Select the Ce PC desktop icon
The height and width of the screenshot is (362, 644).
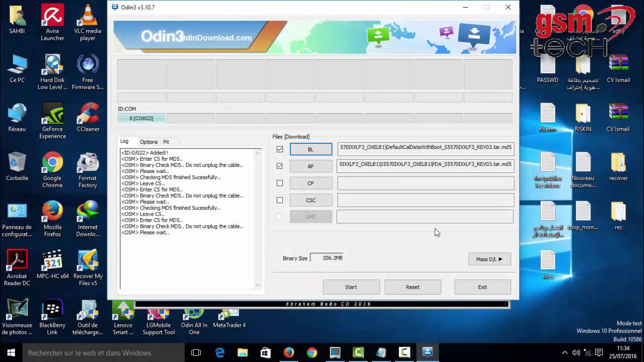pos(17,69)
